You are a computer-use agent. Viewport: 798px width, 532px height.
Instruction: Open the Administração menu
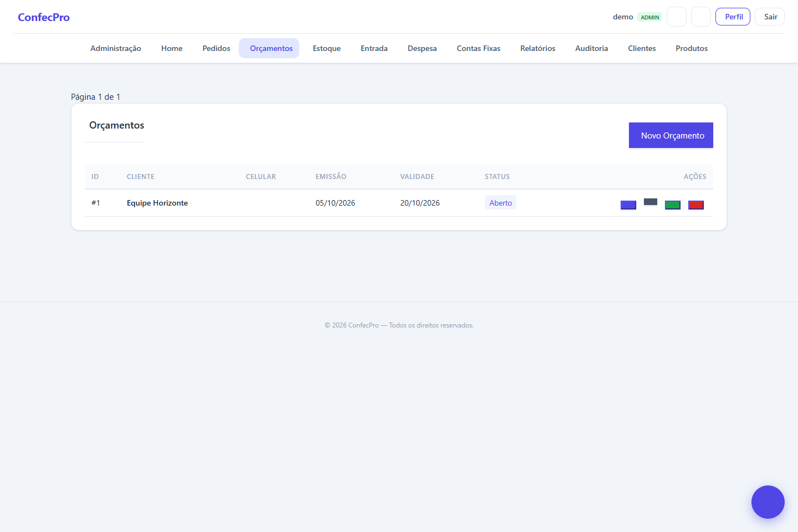click(116, 48)
